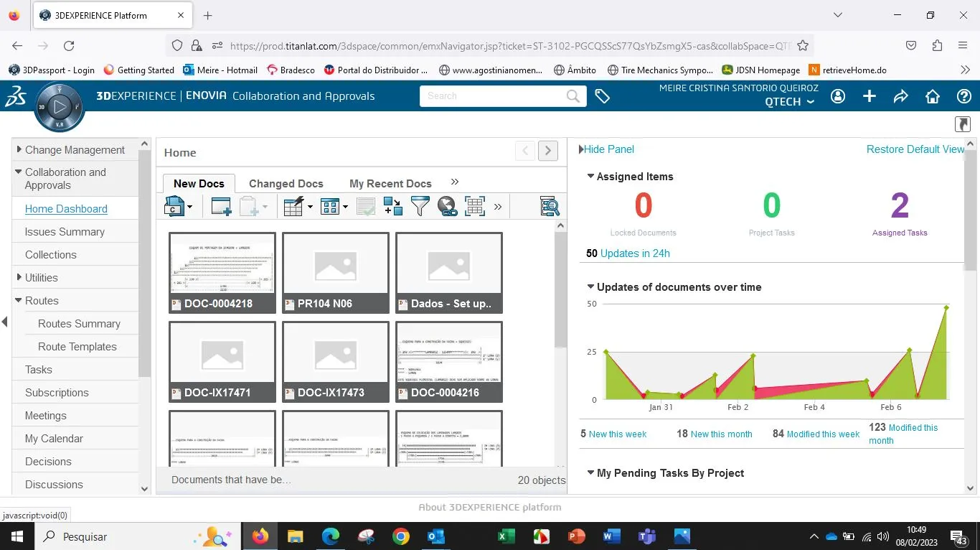Switch to My Recent Docs tab

tap(390, 184)
